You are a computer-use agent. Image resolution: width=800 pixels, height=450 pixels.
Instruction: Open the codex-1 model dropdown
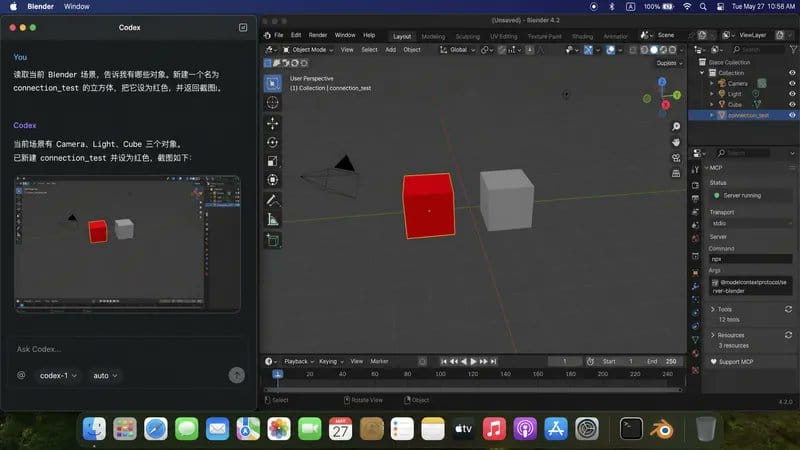pos(58,376)
